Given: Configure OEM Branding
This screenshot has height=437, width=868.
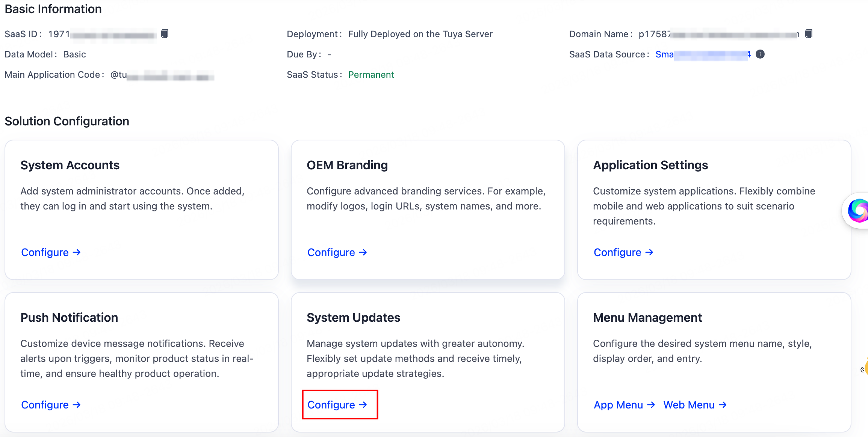Looking at the screenshot, I should pos(331,252).
